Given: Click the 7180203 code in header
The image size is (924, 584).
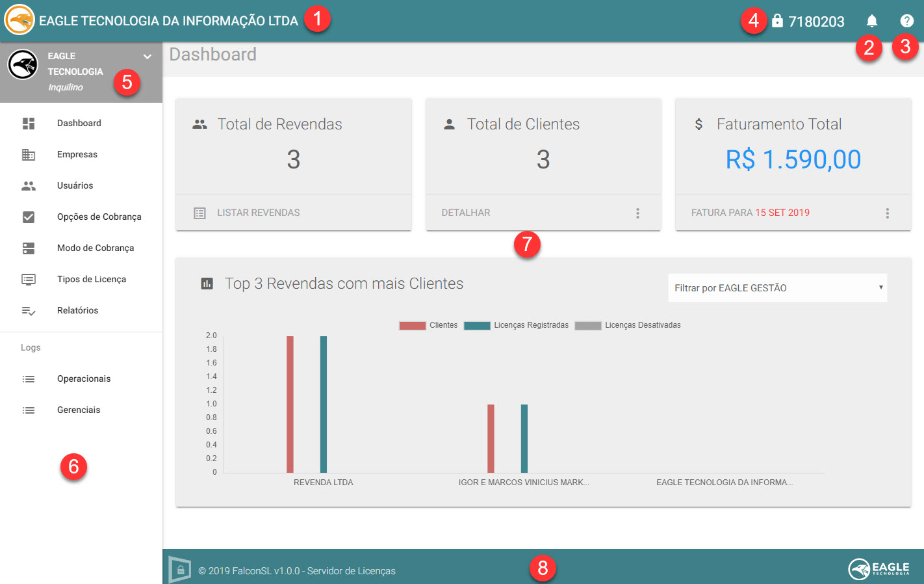Looking at the screenshot, I should (x=816, y=21).
